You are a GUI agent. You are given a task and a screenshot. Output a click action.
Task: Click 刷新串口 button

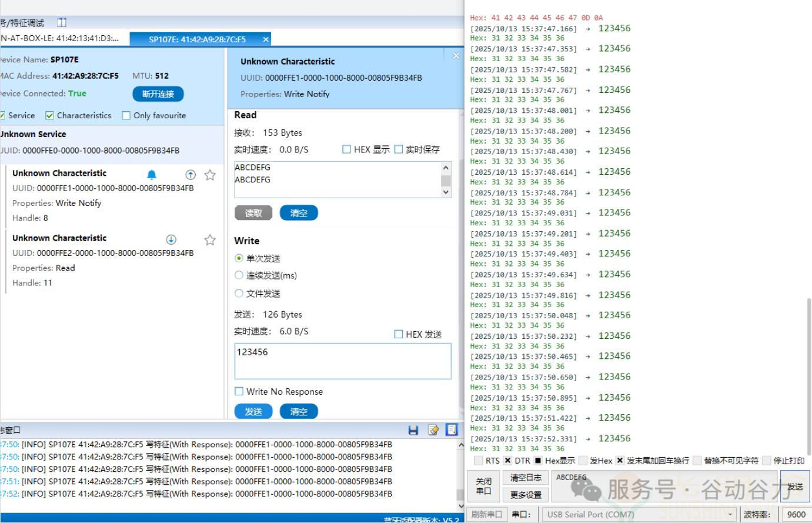coord(487,514)
